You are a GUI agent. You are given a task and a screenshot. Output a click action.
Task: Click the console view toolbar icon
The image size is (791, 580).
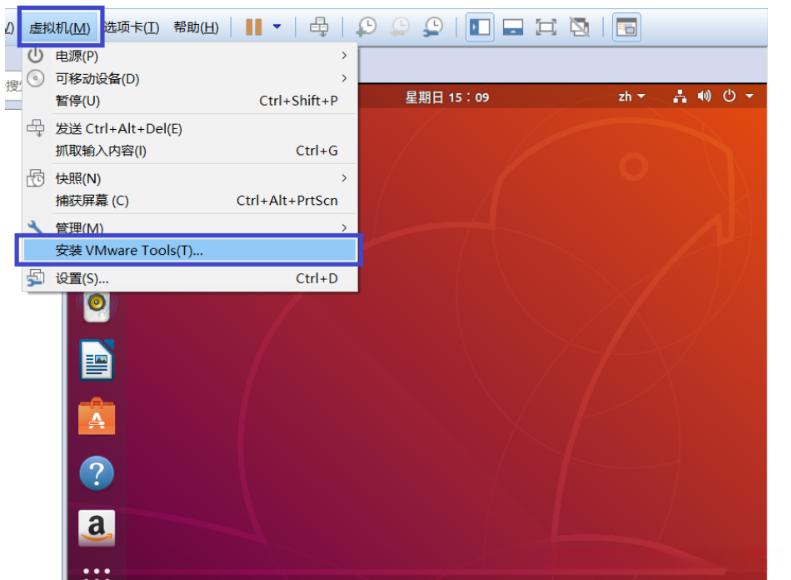point(627,27)
